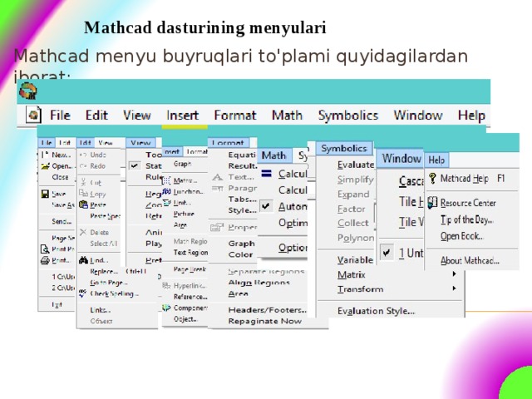Choose 'Text Region' in the Insert menu
The height and width of the screenshot is (399, 532).
point(190,253)
